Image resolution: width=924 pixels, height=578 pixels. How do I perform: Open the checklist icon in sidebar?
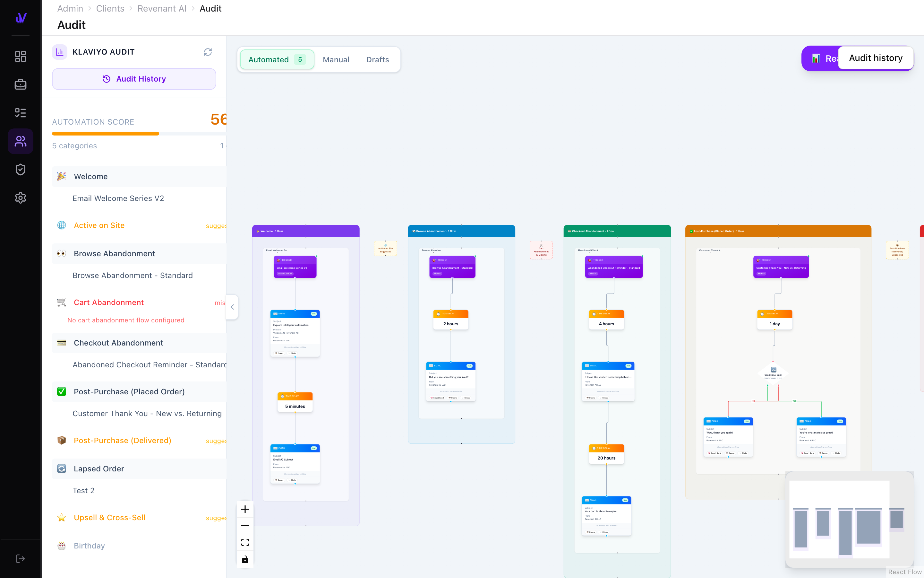[x=20, y=113]
